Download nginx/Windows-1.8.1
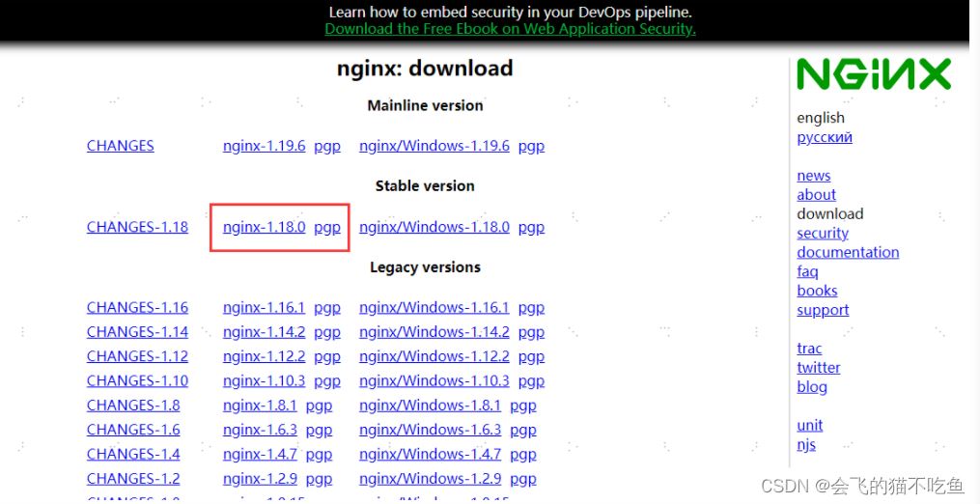The height and width of the screenshot is (504, 980). pyautogui.click(x=430, y=406)
